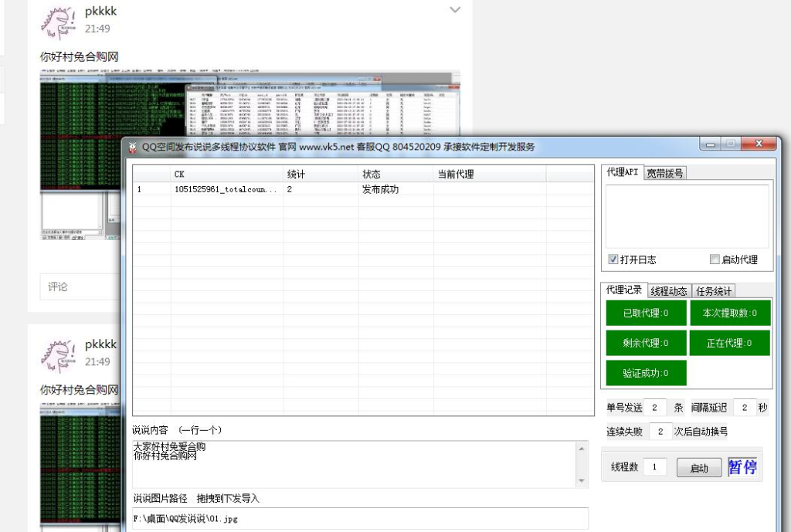Click the line 大家好村兔爱合购 in 说说内容
This screenshot has height=532, width=791.
click(169, 447)
